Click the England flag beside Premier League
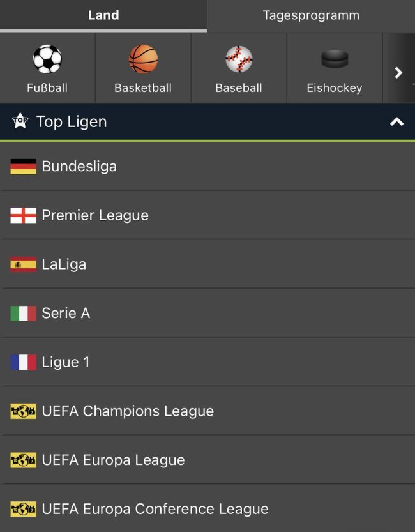The width and height of the screenshot is (415, 532). point(24,216)
